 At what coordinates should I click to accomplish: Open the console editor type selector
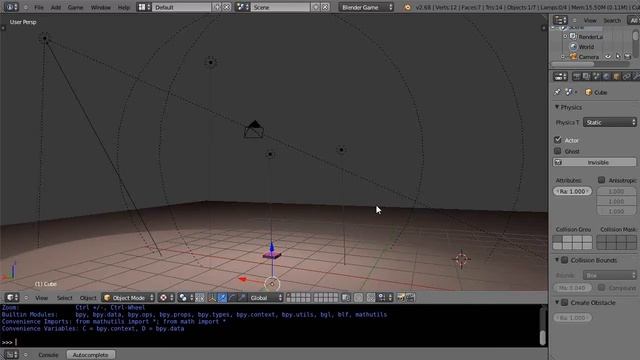coord(11,355)
